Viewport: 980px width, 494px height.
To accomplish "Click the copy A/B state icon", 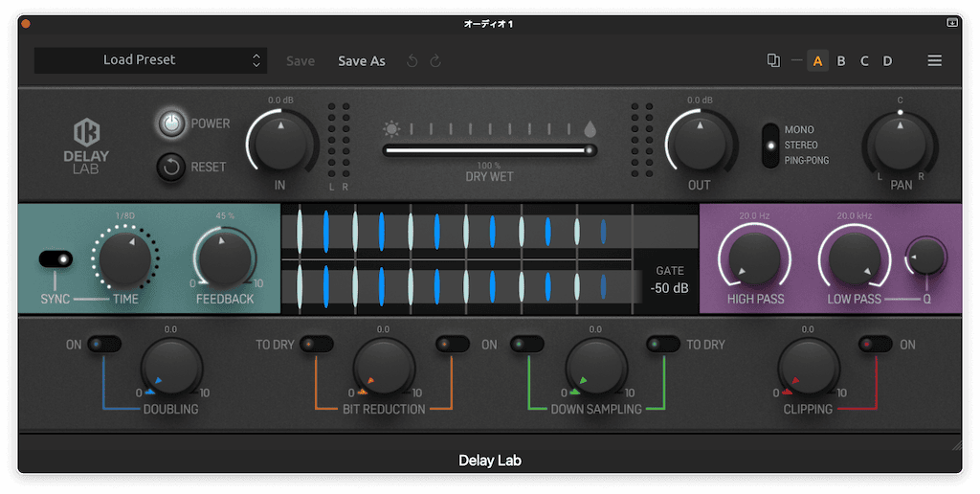I will pyautogui.click(x=773, y=60).
